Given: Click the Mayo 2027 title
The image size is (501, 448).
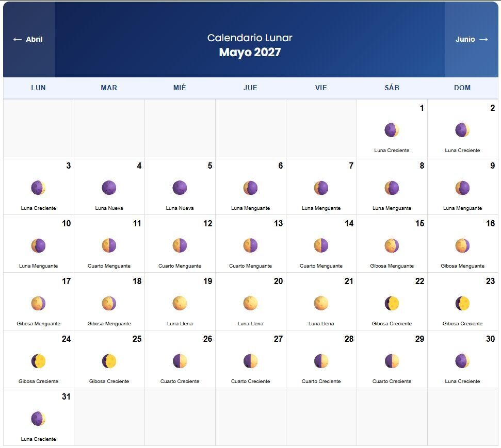Looking at the screenshot, I should (250, 52).
